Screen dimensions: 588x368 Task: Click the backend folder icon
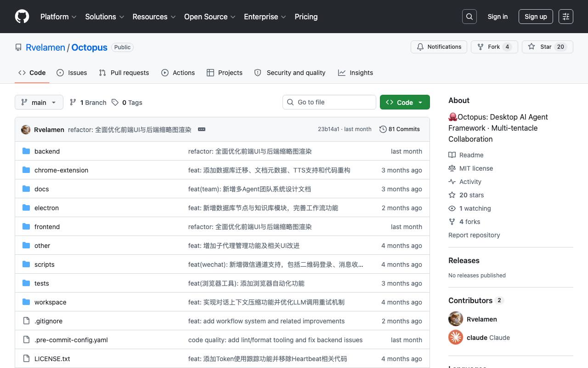click(x=26, y=151)
